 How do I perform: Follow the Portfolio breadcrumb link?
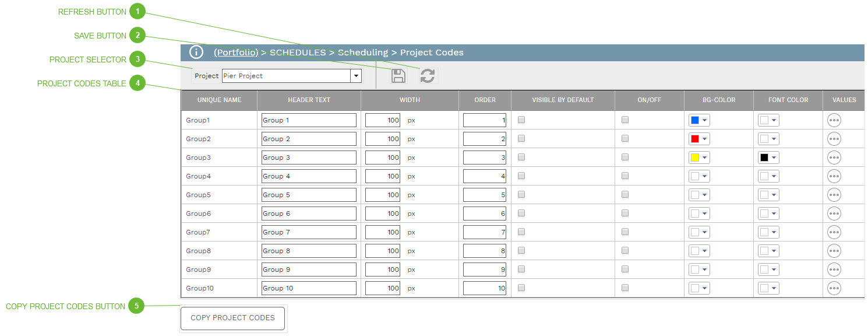pyautogui.click(x=236, y=52)
